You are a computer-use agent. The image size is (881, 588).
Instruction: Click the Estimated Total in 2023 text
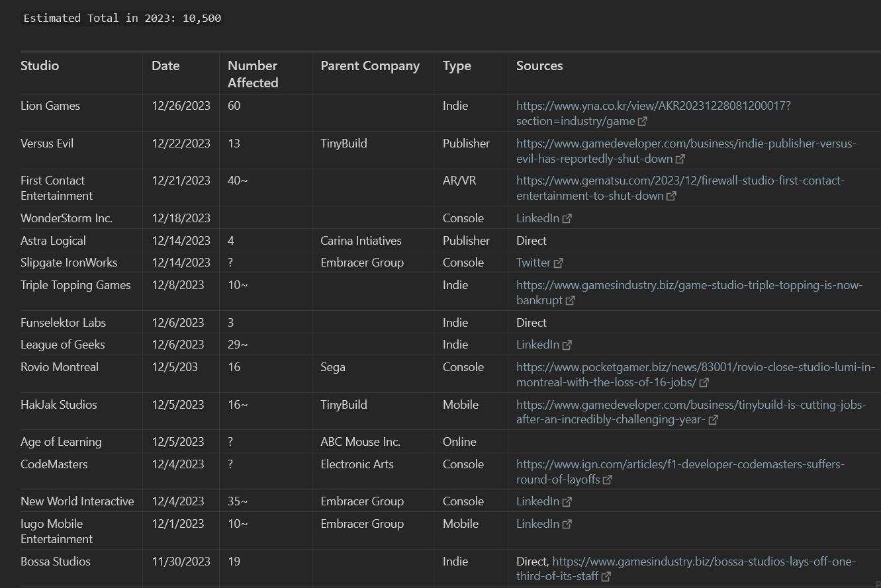[122, 18]
